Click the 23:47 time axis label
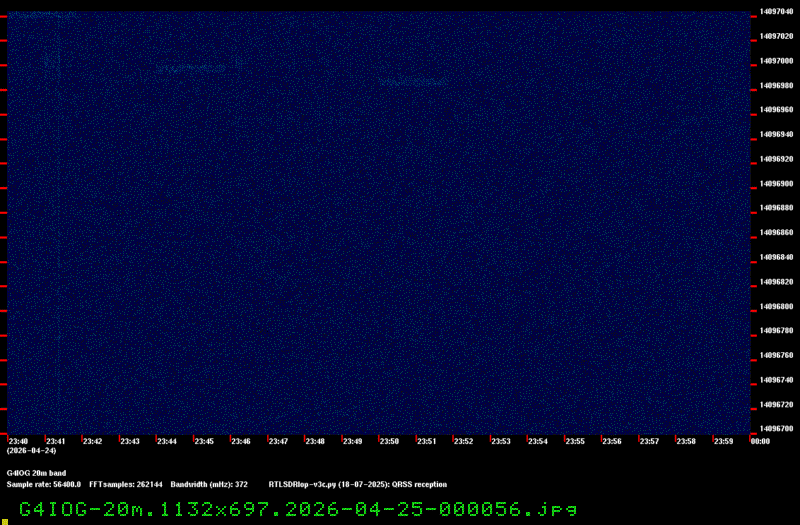 click(x=278, y=441)
